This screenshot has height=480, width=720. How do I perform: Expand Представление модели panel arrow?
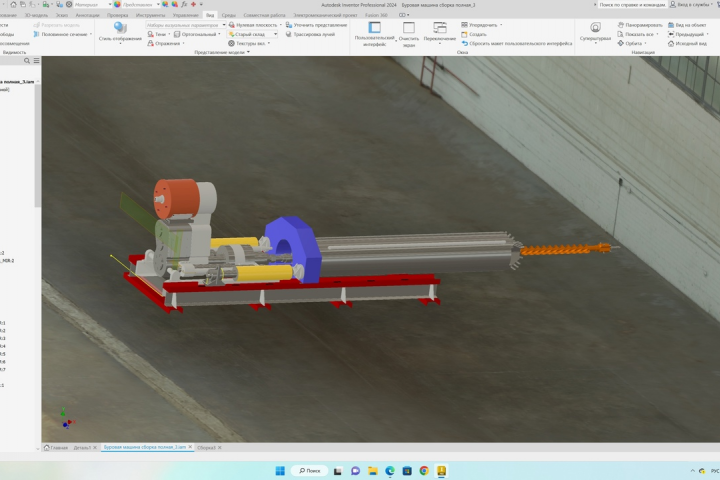(248, 52)
